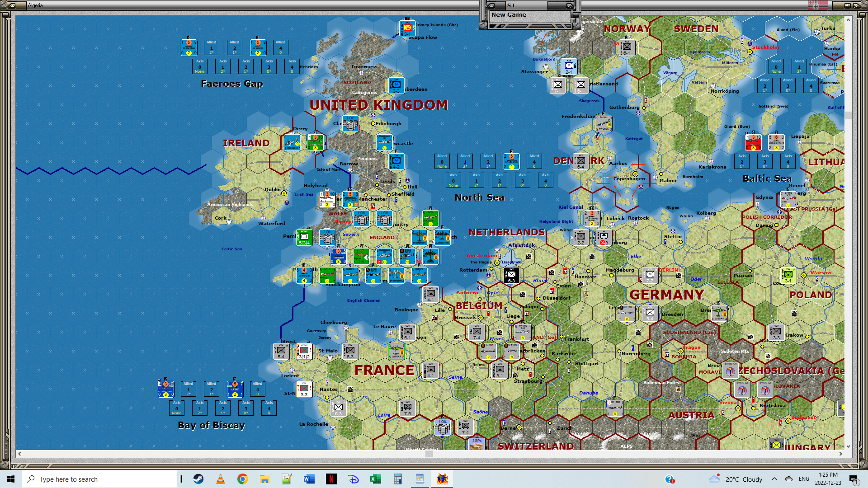Screen dimensions: 868x488
Task: Select the green counter at Pembroke
Action: click(x=304, y=237)
